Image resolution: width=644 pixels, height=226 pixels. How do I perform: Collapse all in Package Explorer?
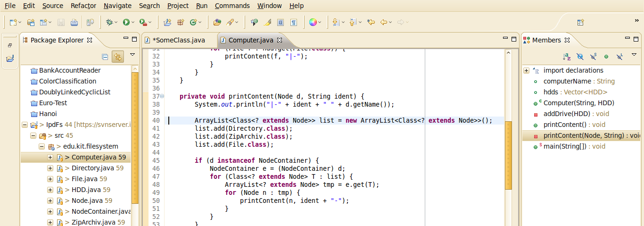tap(105, 57)
